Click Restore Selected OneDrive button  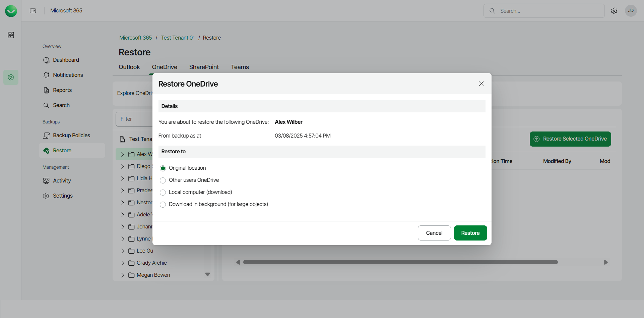click(x=570, y=139)
